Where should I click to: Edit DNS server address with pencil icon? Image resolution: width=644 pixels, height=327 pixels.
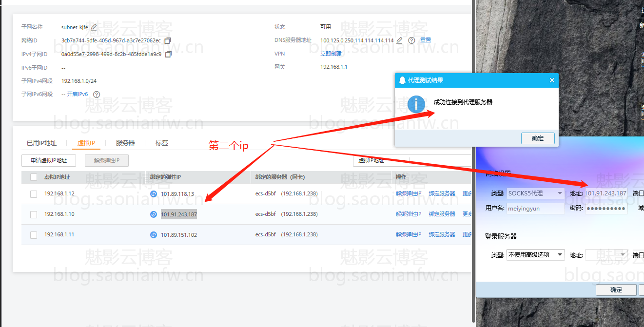tap(400, 40)
